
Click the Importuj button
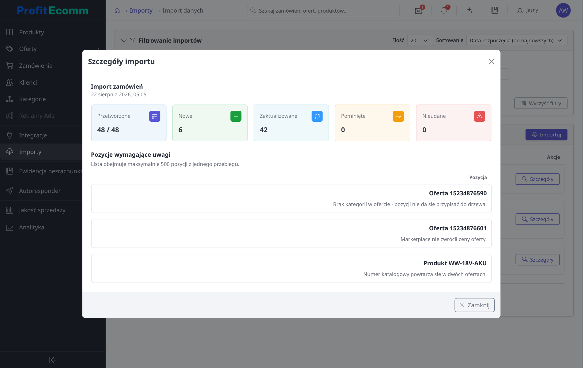pyautogui.click(x=546, y=135)
